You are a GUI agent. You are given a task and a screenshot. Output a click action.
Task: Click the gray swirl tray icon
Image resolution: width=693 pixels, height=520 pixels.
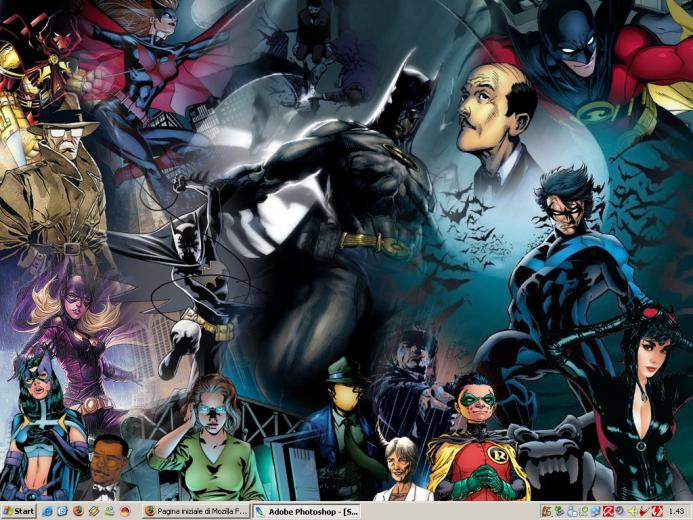(x=620, y=511)
